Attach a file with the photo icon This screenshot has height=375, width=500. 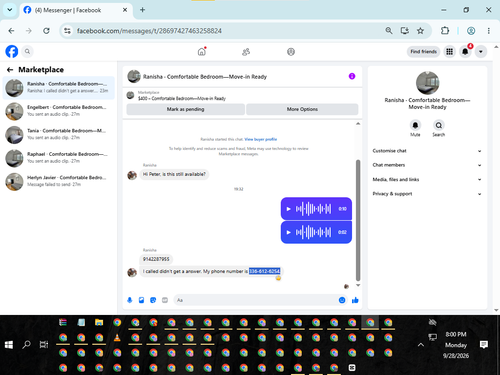141,300
